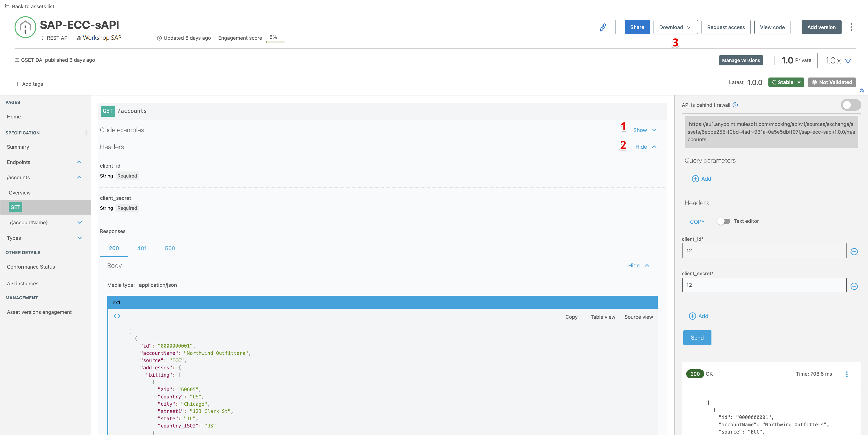Click the plus icon under Query parameters
Viewport: 868px width, 435px height.
(x=695, y=179)
